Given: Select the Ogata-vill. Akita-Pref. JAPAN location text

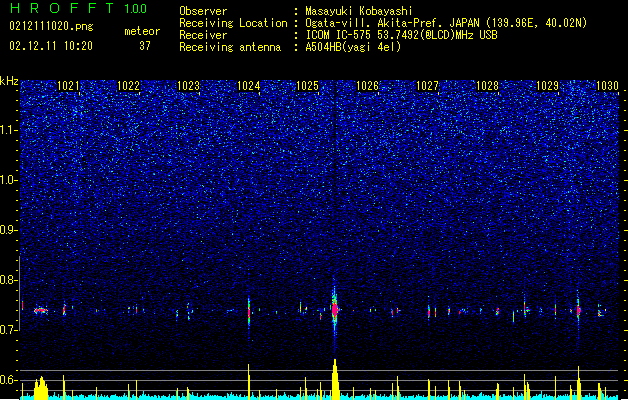Looking at the screenshot, I should click(446, 23).
